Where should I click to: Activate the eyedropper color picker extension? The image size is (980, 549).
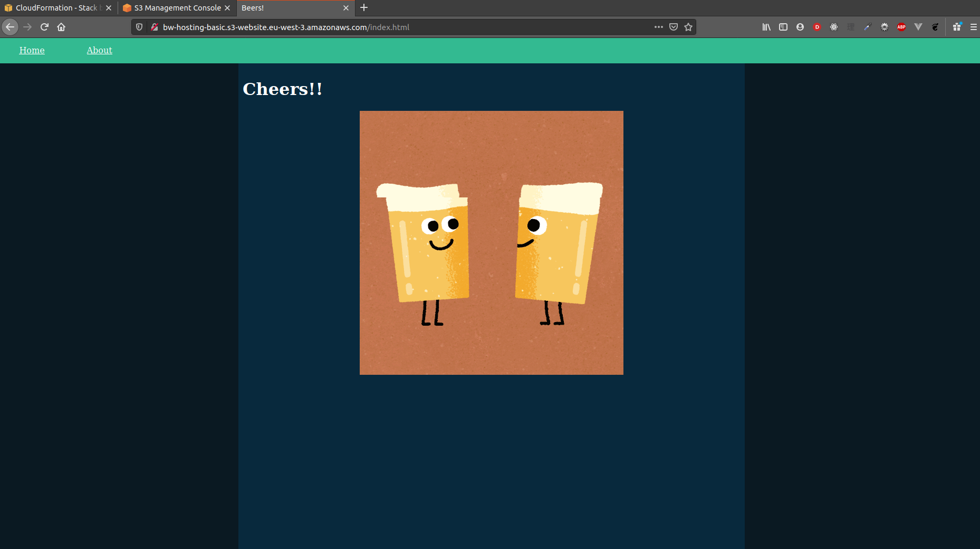point(868,27)
